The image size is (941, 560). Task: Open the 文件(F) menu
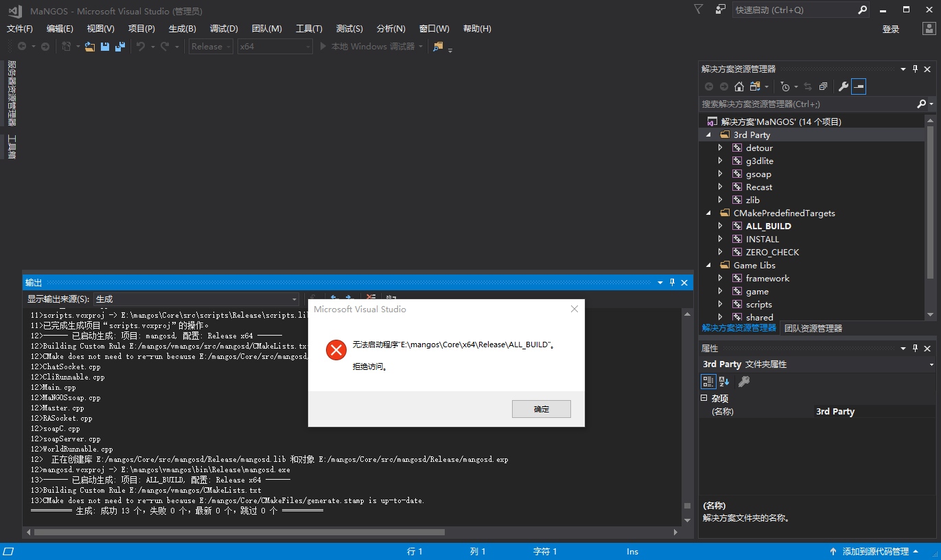(x=20, y=29)
